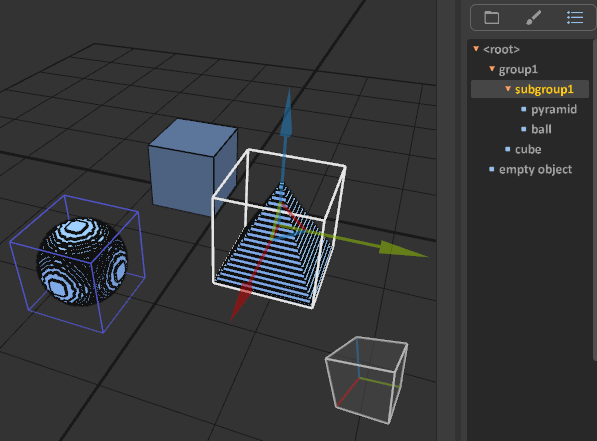This screenshot has width=597, height=441.
Task: Collapse the group1 tree arrow
Action: pos(492,69)
